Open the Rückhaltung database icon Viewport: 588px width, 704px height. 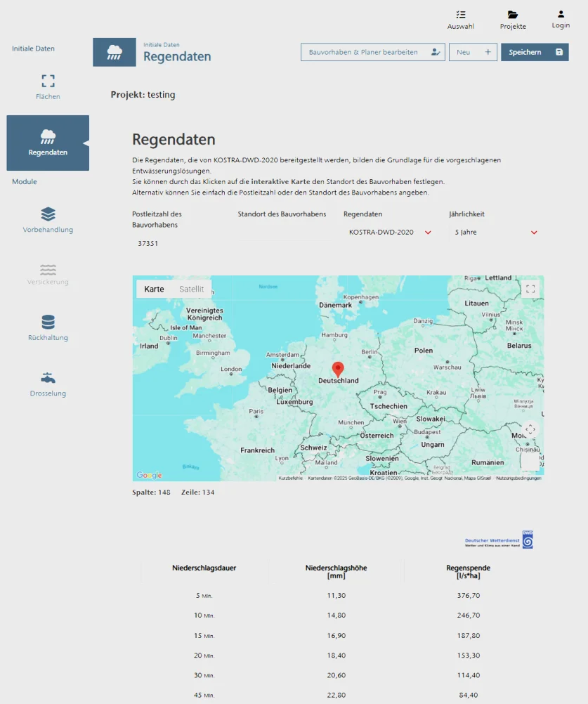pyautogui.click(x=48, y=322)
